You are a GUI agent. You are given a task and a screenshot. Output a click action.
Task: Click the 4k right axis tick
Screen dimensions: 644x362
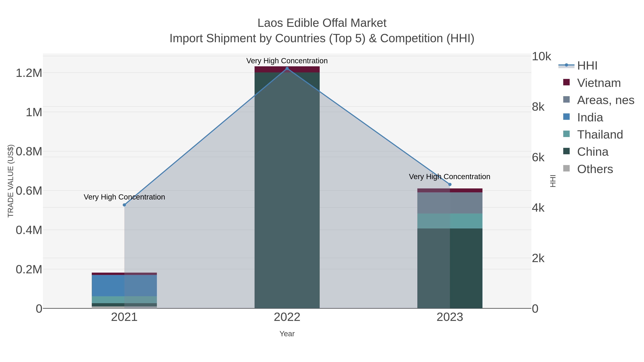538,208
